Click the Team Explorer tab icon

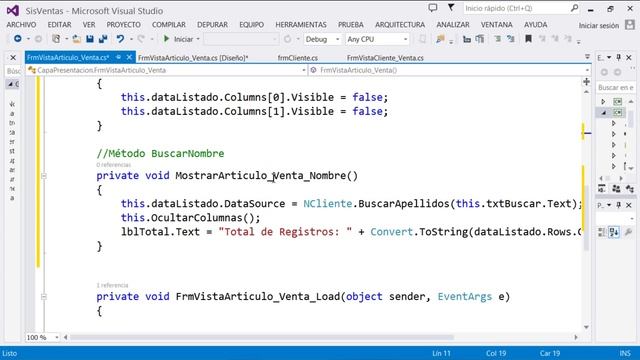pos(616,189)
